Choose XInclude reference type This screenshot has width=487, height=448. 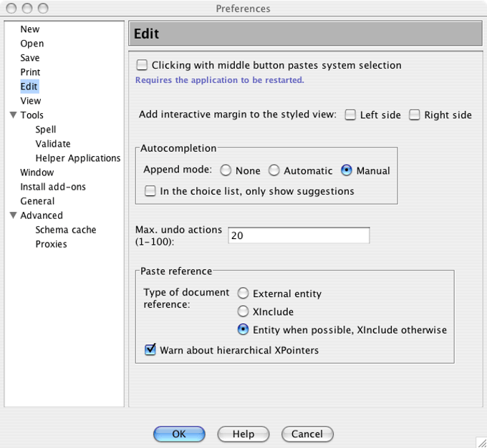pos(243,312)
